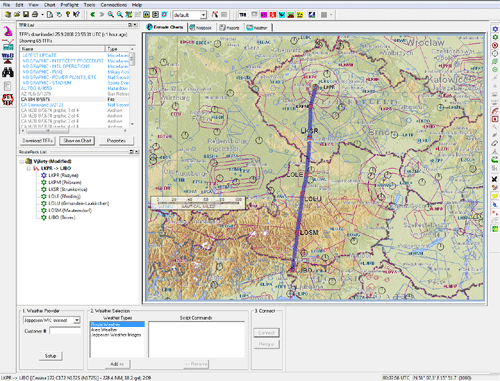Click the zoom in magnifier icon
500x381 pixels.
110,14
